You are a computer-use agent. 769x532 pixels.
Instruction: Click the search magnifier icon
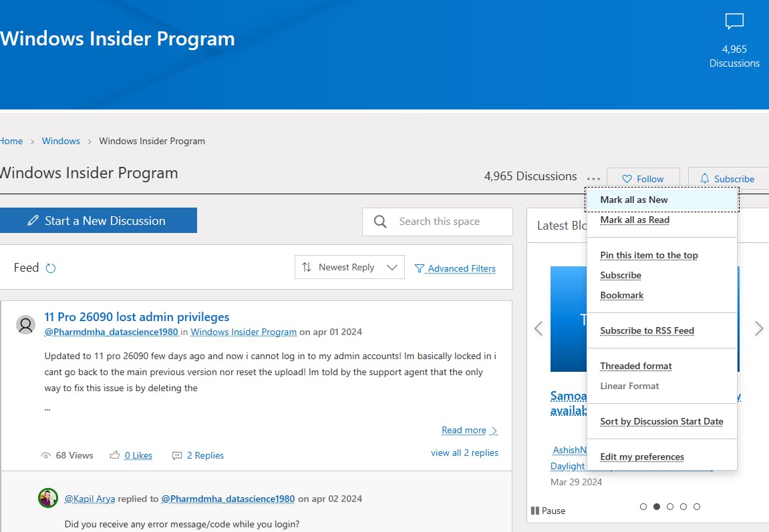380,222
